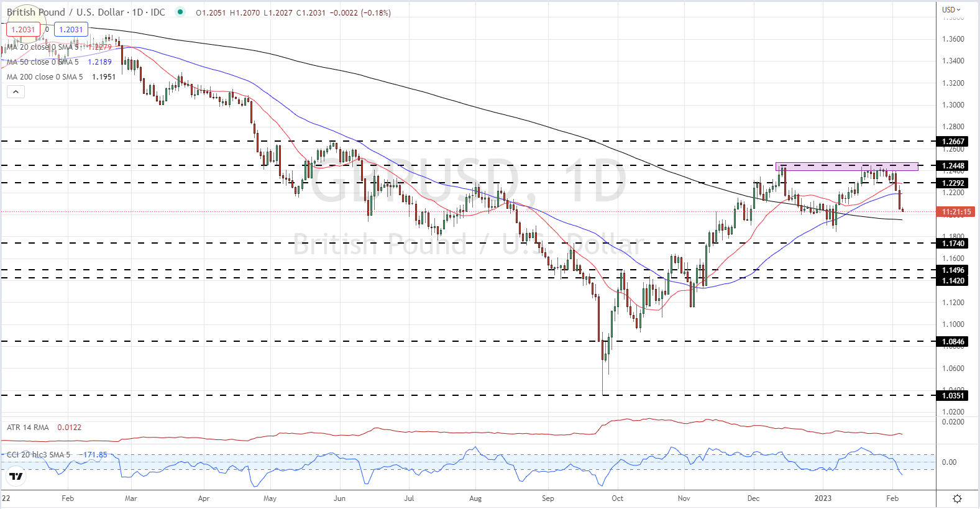Image resolution: width=980 pixels, height=509 pixels.
Task: Click the May label on time axis
Action: coord(270,498)
